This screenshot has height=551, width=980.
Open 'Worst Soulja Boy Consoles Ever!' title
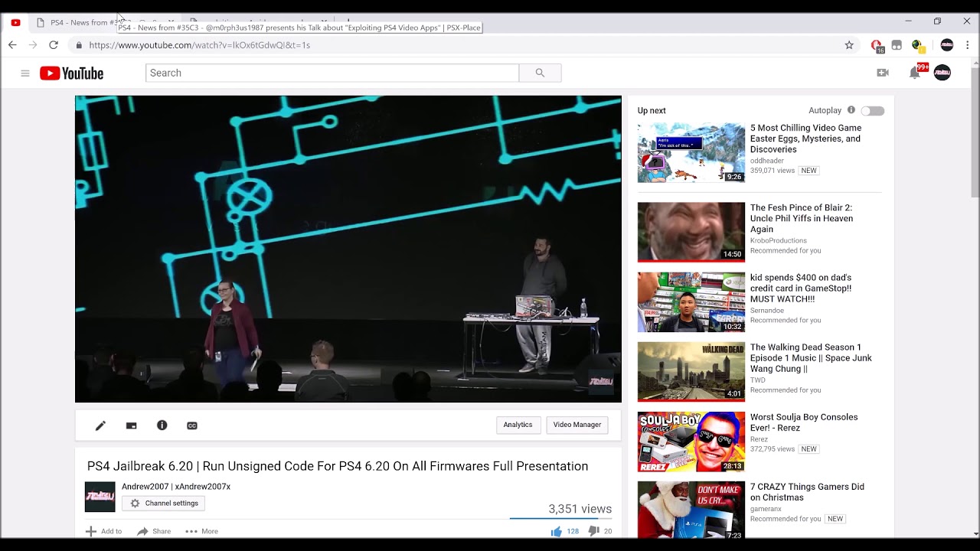pos(804,422)
